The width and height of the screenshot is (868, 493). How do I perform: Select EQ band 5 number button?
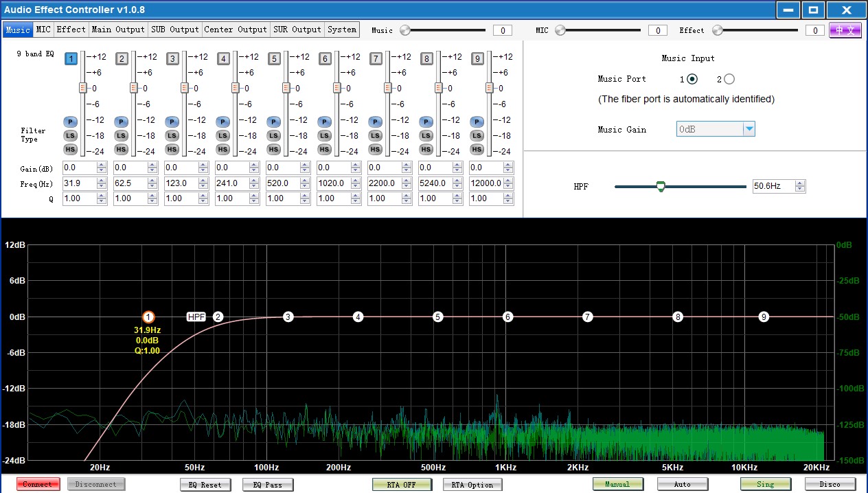point(274,59)
